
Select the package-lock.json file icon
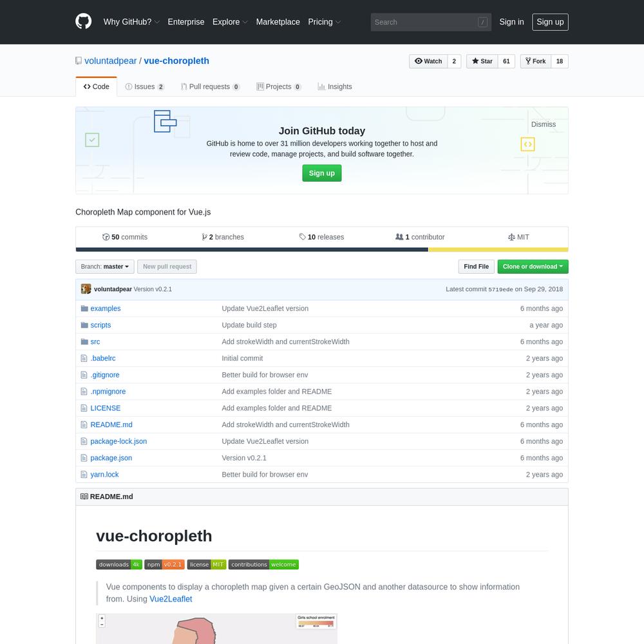pyautogui.click(x=84, y=442)
